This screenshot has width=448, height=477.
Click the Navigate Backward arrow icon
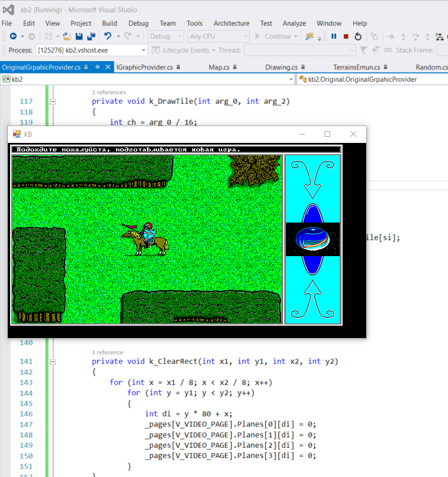(12, 36)
